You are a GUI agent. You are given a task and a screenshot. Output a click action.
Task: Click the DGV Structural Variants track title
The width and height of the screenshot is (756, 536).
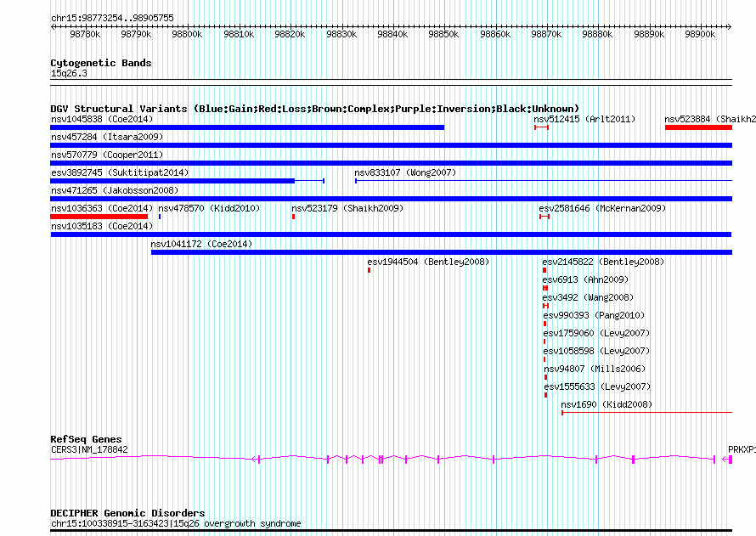[x=314, y=109]
